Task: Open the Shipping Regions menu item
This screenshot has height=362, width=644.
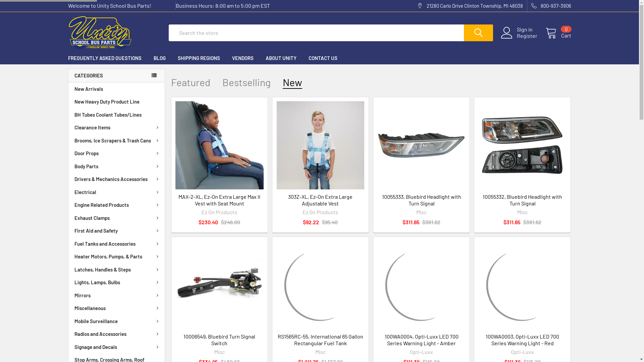Action: 199,58
